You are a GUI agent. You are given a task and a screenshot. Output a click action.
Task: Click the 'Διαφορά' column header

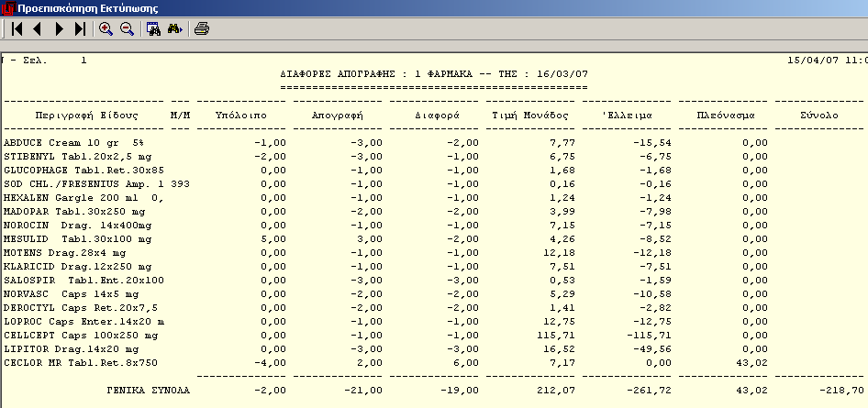point(438,116)
